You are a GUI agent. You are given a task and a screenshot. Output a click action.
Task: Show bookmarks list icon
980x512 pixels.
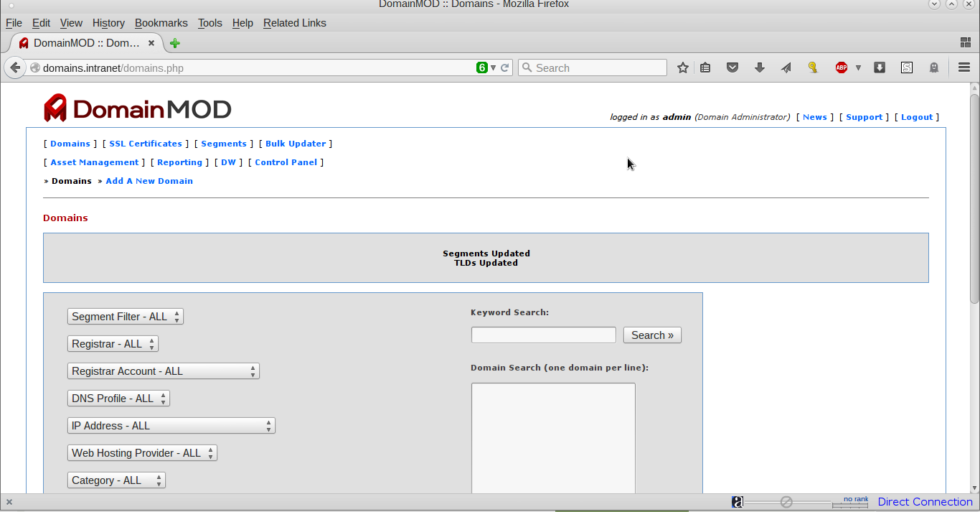point(705,68)
